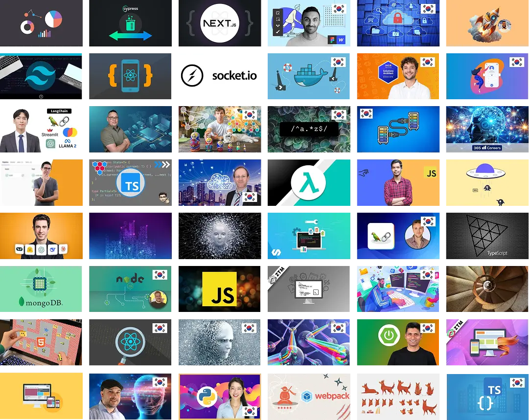Open the Docker whale course thumbnail

tap(309, 76)
